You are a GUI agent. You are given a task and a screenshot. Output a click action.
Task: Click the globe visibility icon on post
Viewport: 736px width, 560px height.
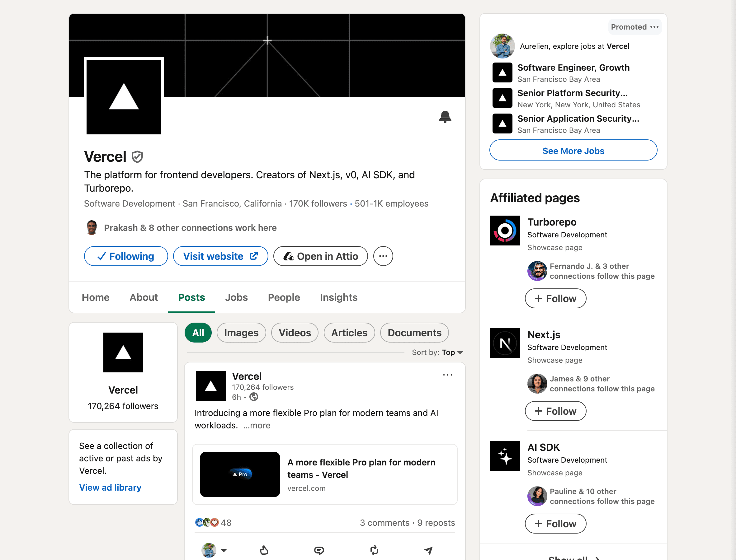254,397
